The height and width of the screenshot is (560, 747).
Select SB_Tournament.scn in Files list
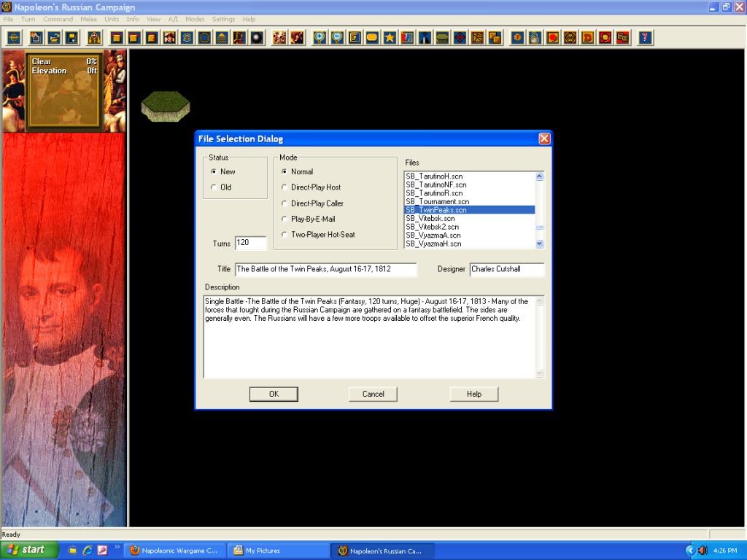pos(469,201)
